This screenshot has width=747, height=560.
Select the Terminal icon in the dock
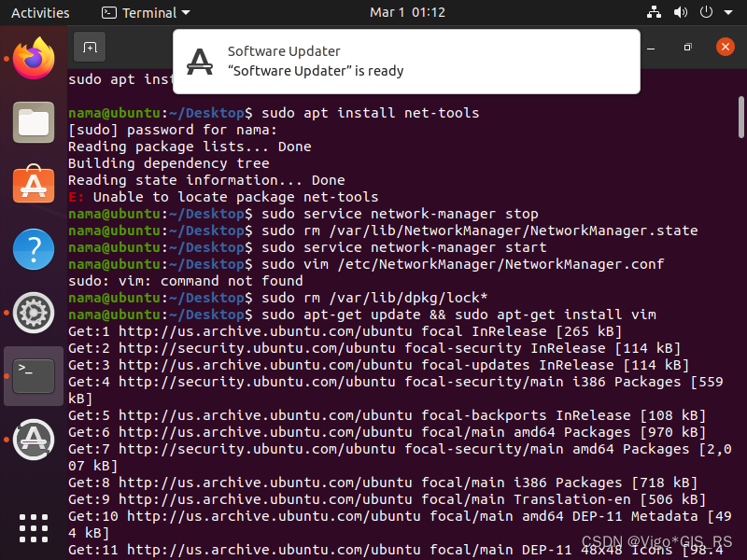(34, 376)
